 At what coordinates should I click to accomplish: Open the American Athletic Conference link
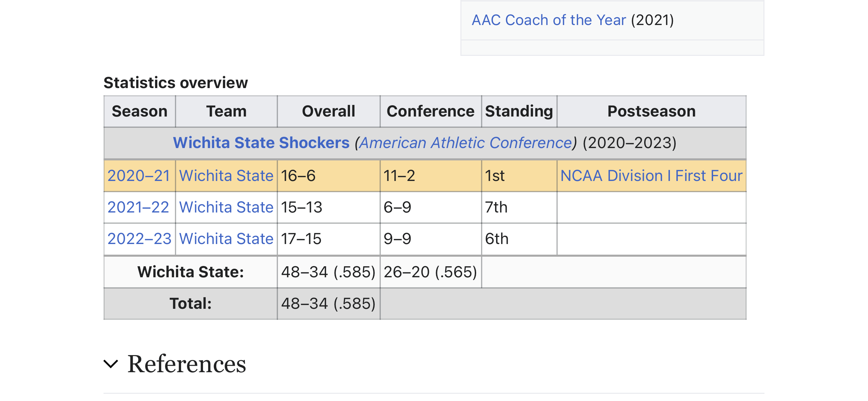click(466, 143)
